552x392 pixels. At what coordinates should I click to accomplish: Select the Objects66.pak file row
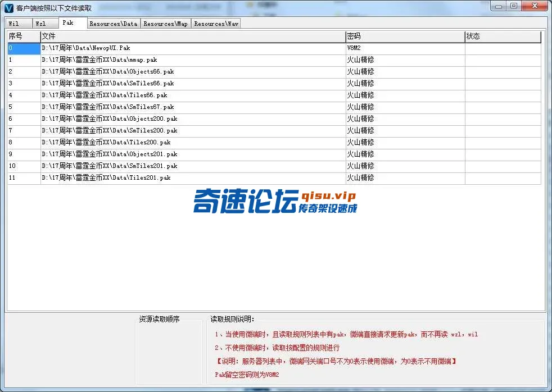coord(274,72)
